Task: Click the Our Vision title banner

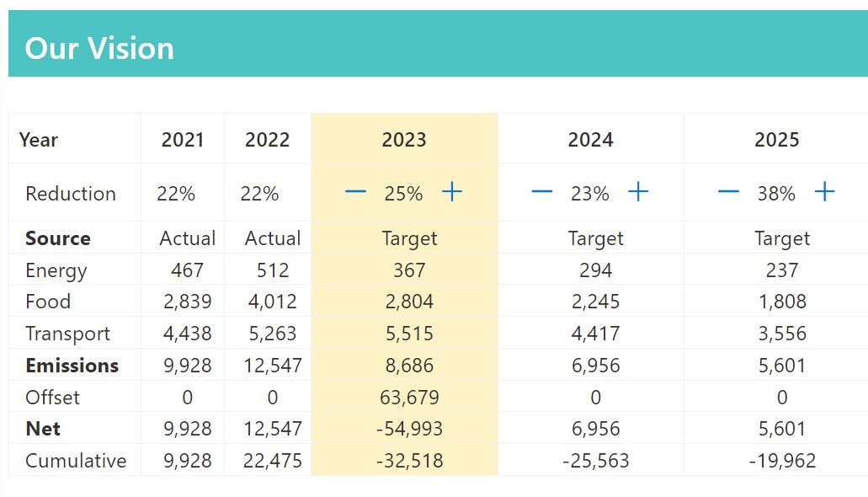Action: (x=438, y=44)
